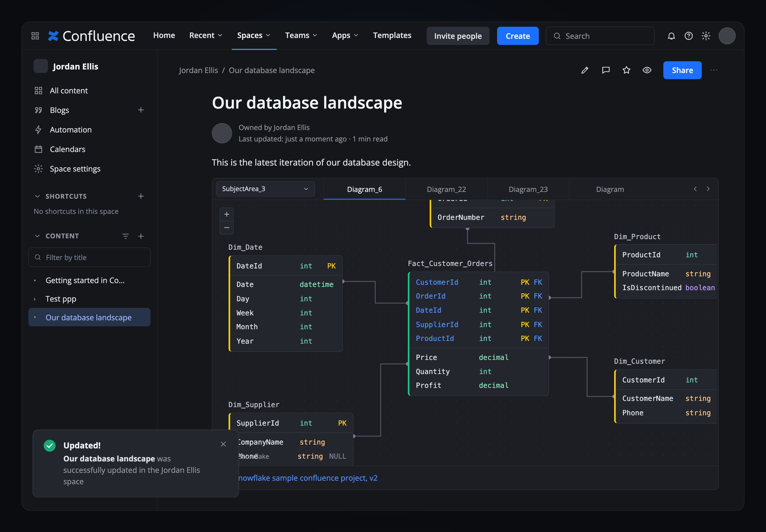
Task: Expand the Apps menu
Action: pos(345,35)
